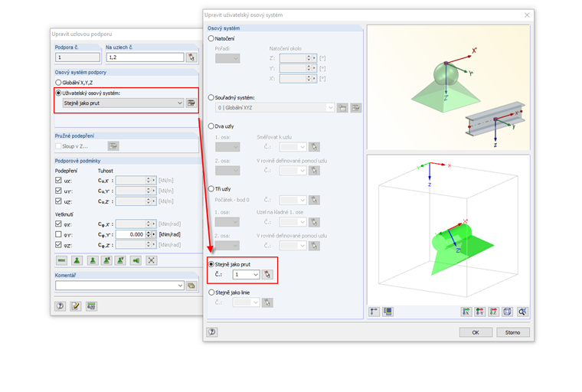Viewport: 582px width, 392px height.
Task: Choose the Tři uzly option
Action: 211,189
